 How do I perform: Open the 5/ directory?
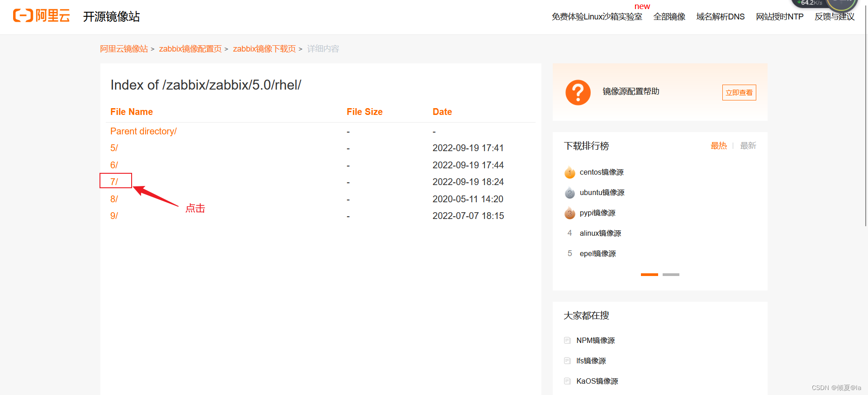(x=114, y=148)
